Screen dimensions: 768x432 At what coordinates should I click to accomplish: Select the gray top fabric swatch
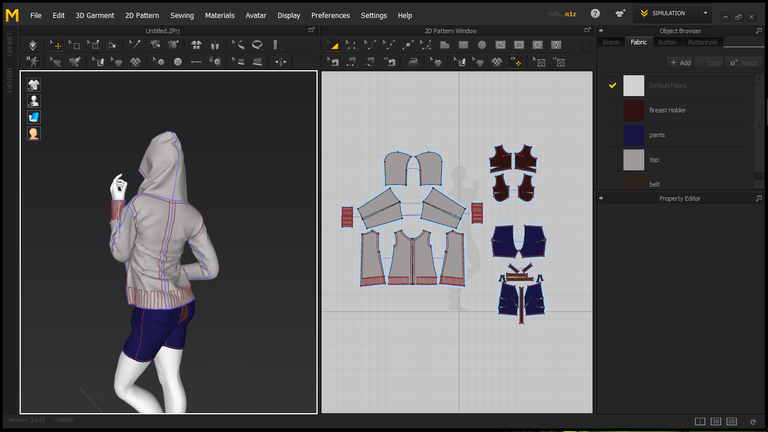tap(633, 160)
